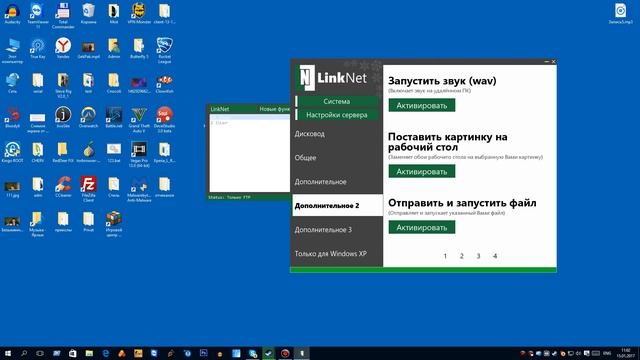Viewport: 640px width, 360px height.
Task: Open the taskbar clock and date
Action: 626,353
